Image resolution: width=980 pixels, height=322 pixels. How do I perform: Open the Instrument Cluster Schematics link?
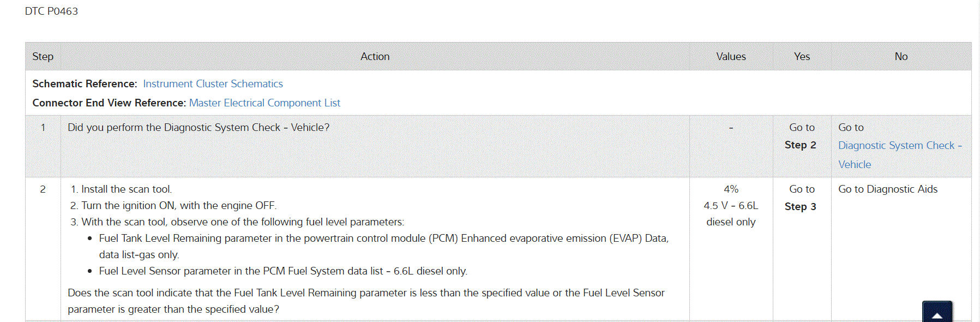click(x=213, y=84)
